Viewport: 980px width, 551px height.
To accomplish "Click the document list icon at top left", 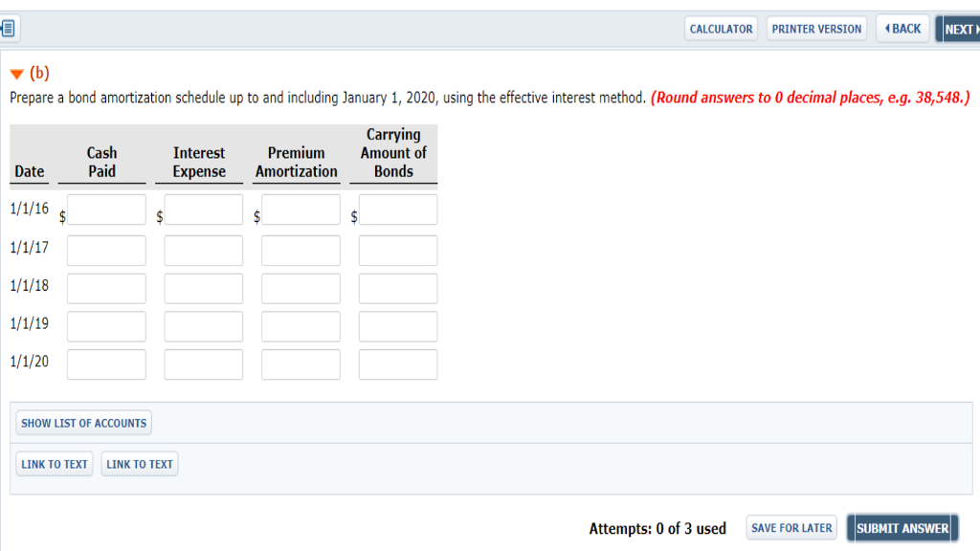I will [9, 29].
